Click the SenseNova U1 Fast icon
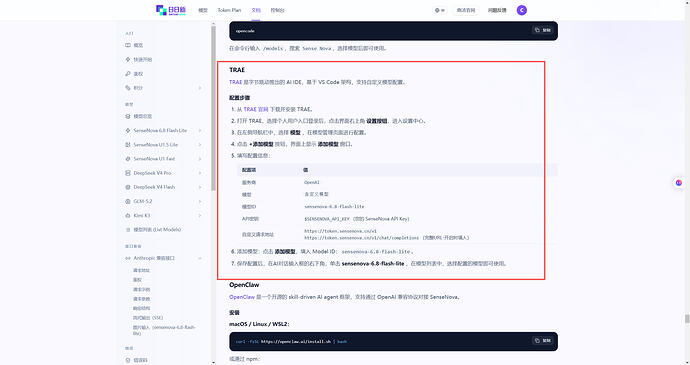This screenshot has height=365, width=690. (x=128, y=159)
